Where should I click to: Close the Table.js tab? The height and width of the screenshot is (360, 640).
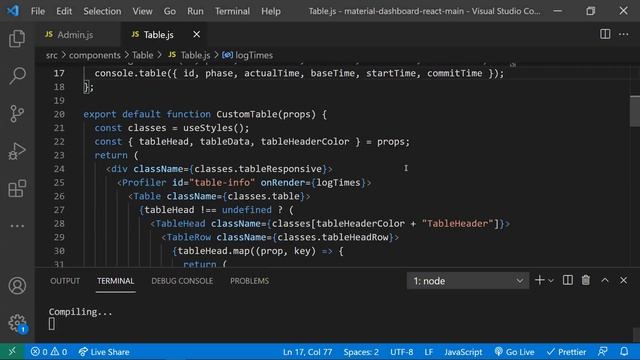point(196,34)
